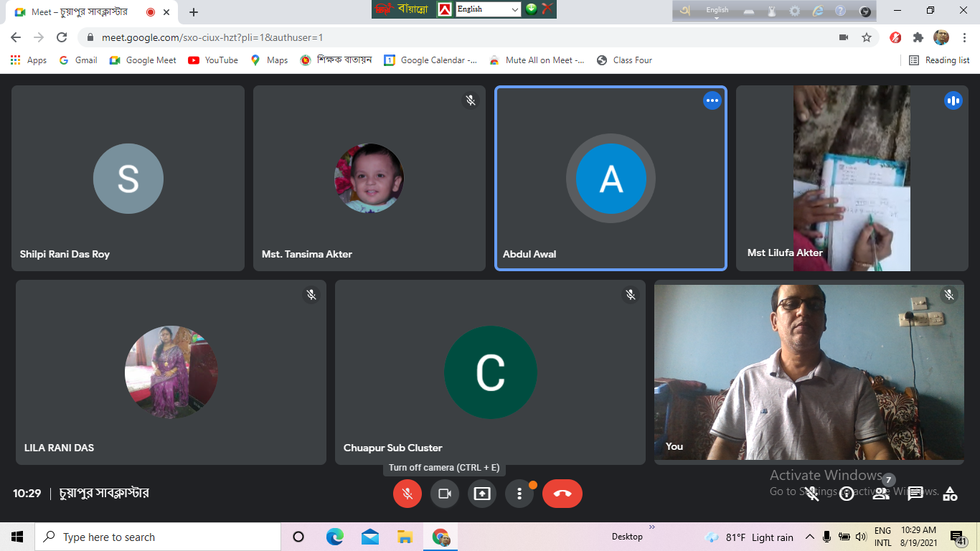Viewport: 980px width, 551px height.
Task: Click the Windows search box
Action: tap(158, 537)
